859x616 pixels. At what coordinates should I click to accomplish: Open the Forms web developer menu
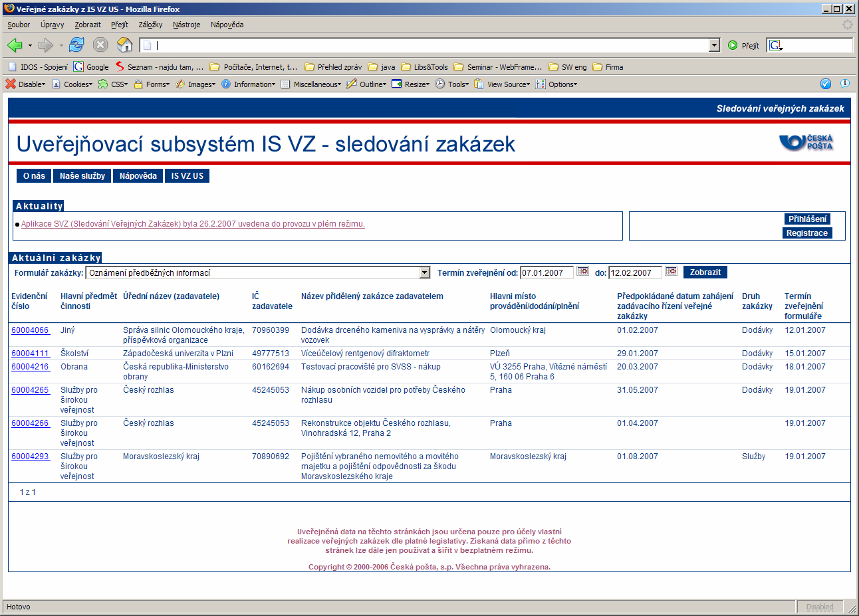(152, 84)
